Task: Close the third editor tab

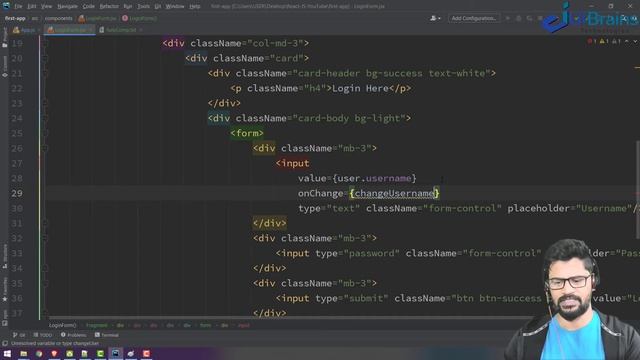Action: pos(141,30)
